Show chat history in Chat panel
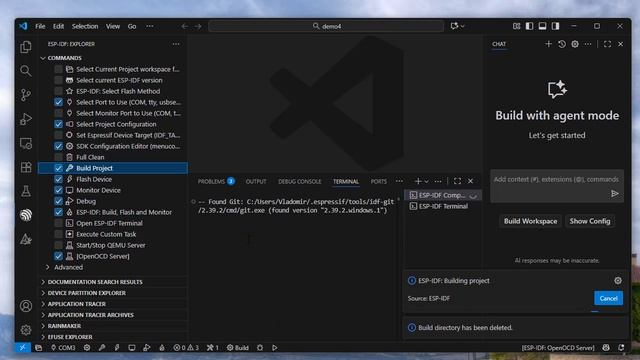Screen dimensions: 640x360 pos(562,44)
